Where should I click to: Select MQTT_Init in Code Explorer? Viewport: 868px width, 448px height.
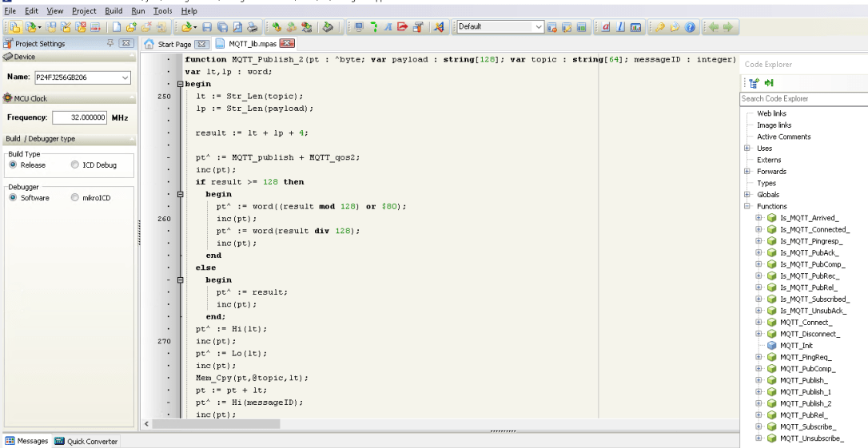tap(796, 346)
